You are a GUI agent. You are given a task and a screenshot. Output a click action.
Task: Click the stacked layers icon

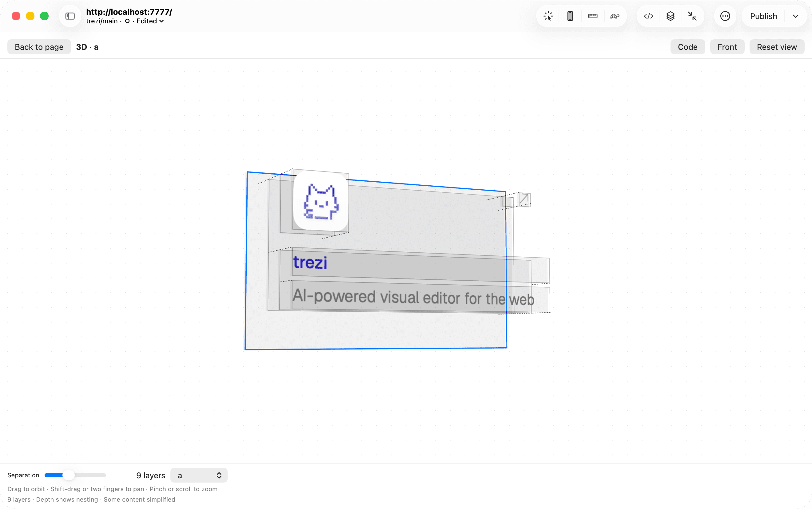point(671,16)
